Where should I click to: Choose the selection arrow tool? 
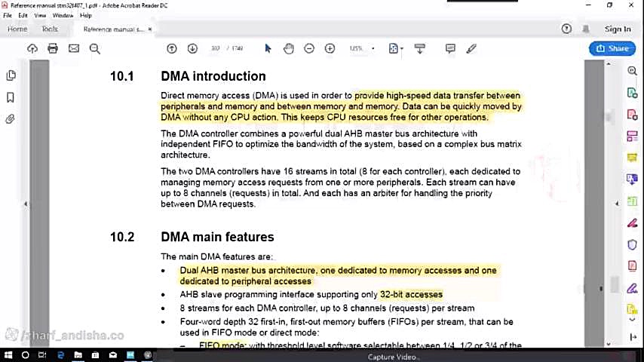(x=268, y=48)
